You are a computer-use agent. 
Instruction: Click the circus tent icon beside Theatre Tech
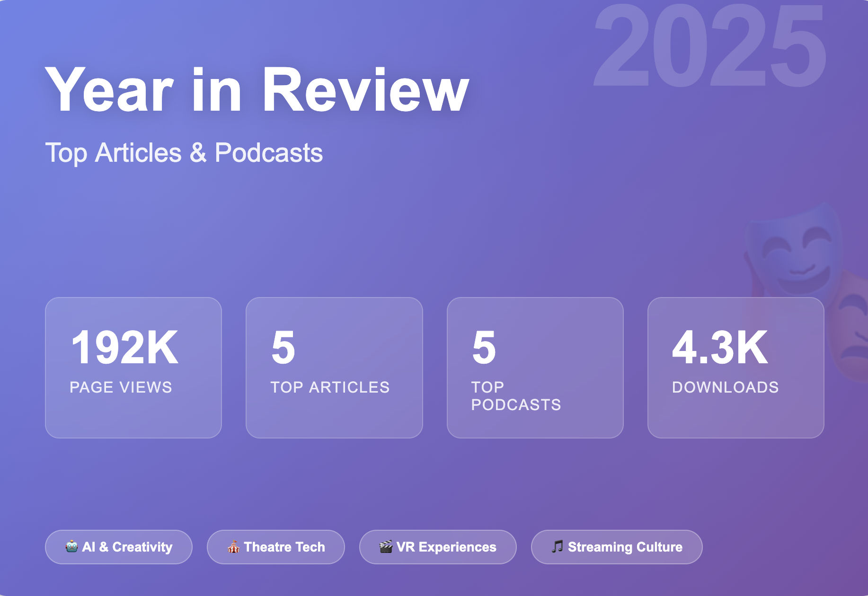[234, 547]
